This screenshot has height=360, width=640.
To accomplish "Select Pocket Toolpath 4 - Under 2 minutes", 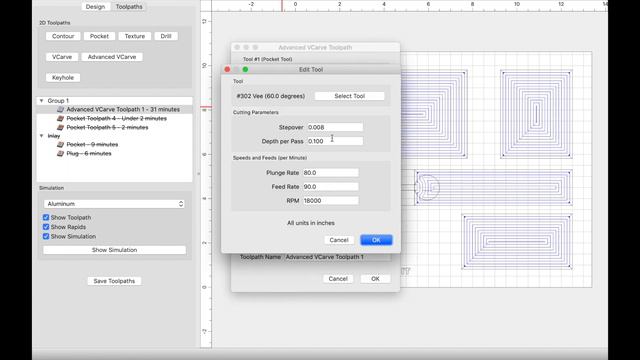I will tap(115, 118).
